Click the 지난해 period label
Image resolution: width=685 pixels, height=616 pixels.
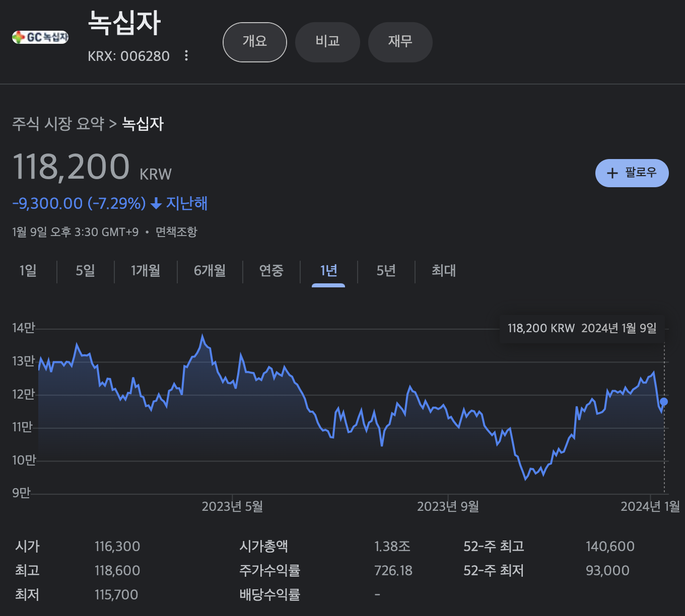(187, 203)
